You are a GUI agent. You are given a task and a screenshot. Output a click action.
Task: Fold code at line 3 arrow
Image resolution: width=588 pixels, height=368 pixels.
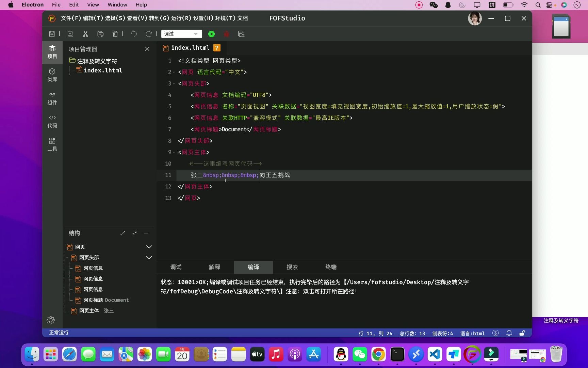click(x=174, y=84)
